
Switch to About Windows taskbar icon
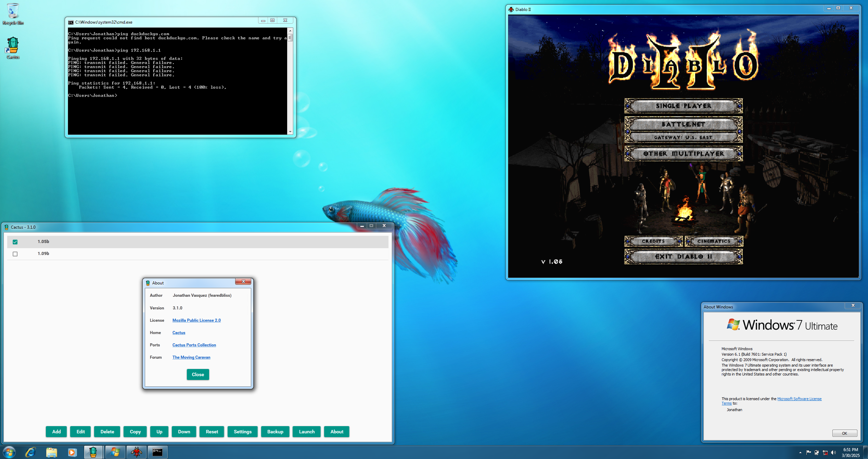click(x=115, y=452)
